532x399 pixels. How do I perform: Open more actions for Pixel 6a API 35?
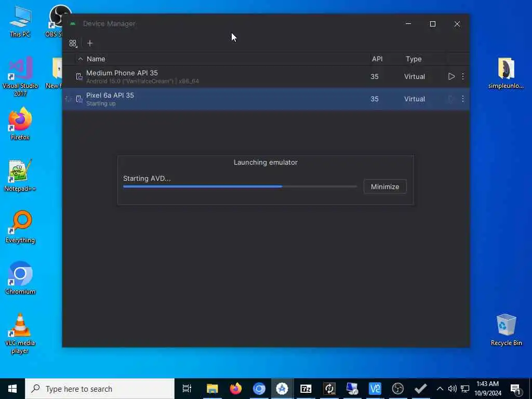tap(463, 99)
